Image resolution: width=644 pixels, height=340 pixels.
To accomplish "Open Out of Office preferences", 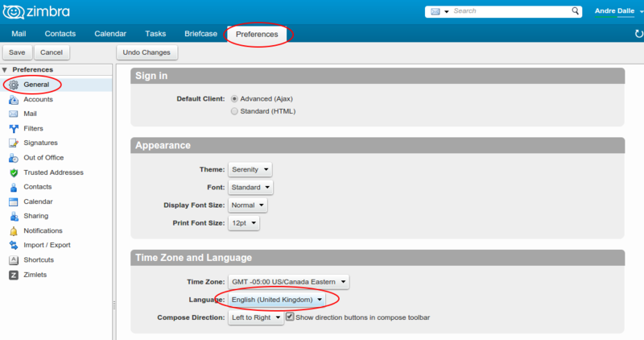I will pos(43,158).
